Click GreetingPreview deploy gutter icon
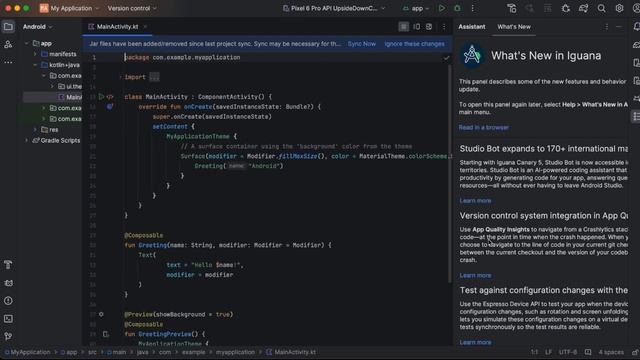The image size is (640, 360). click(x=105, y=334)
